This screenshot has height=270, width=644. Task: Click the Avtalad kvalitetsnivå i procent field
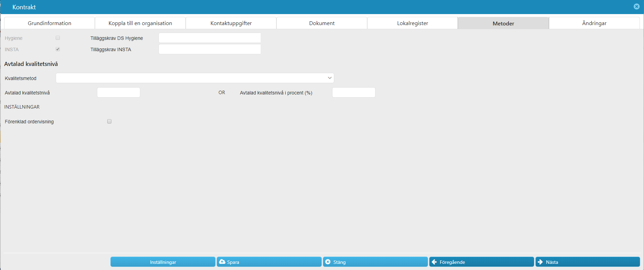[x=354, y=92]
